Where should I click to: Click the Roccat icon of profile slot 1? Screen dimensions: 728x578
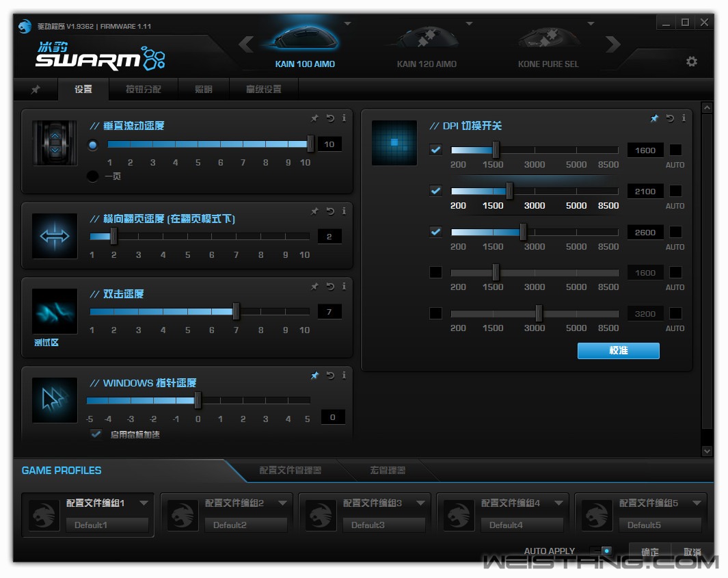point(44,515)
